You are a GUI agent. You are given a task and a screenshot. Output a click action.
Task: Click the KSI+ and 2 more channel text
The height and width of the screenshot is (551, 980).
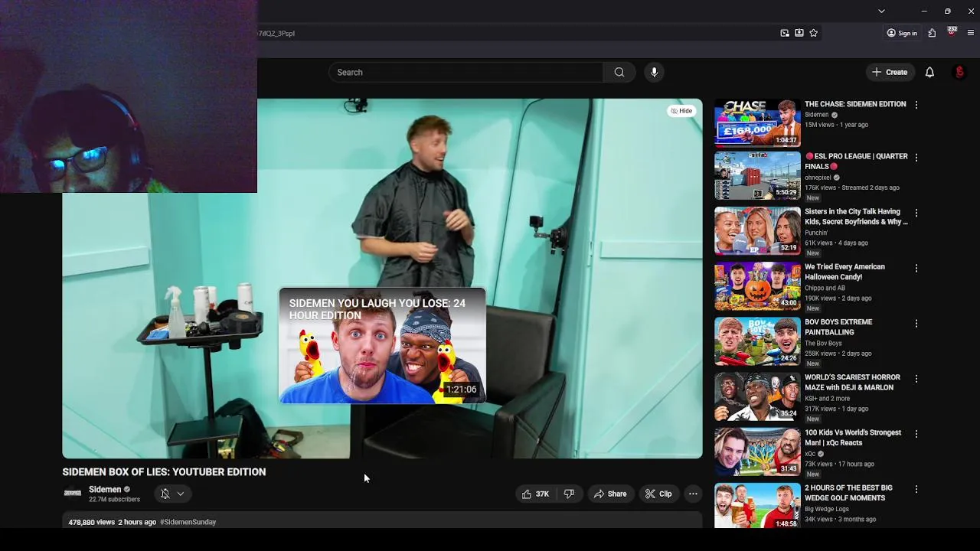click(827, 399)
